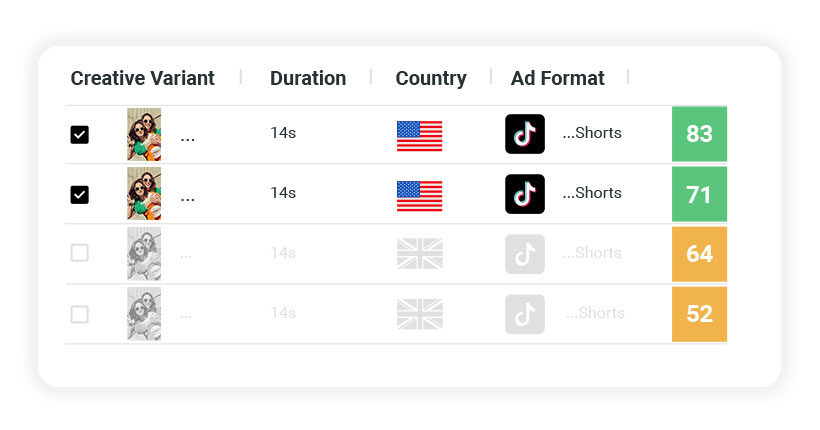The width and height of the screenshot is (820, 430).
Task: Open the first row's creative thumbnail
Action: click(x=144, y=135)
